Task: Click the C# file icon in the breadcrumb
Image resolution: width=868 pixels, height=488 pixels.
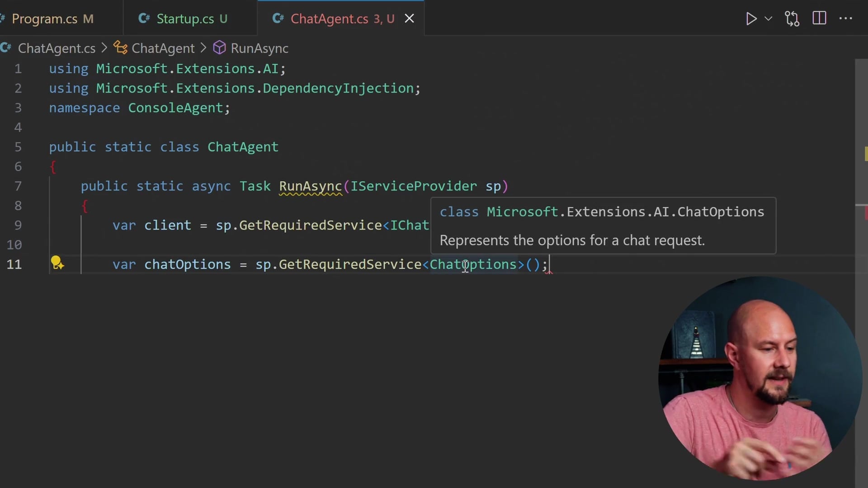Action: 6,48
